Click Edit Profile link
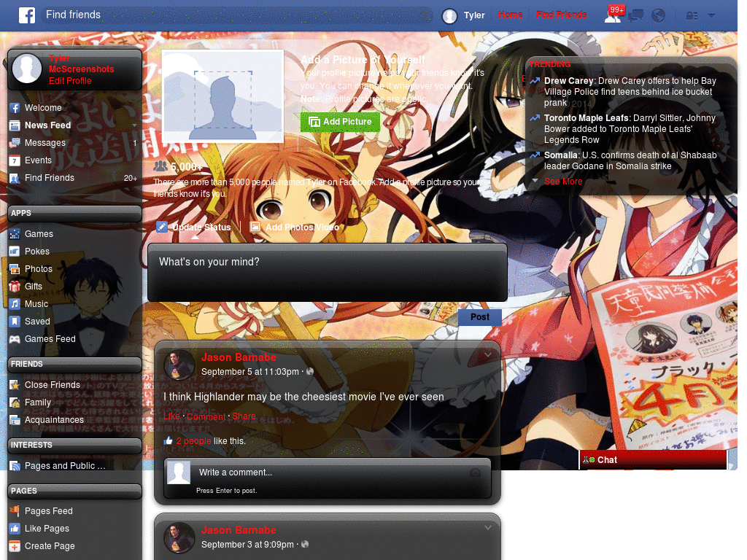 coord(70,81)
